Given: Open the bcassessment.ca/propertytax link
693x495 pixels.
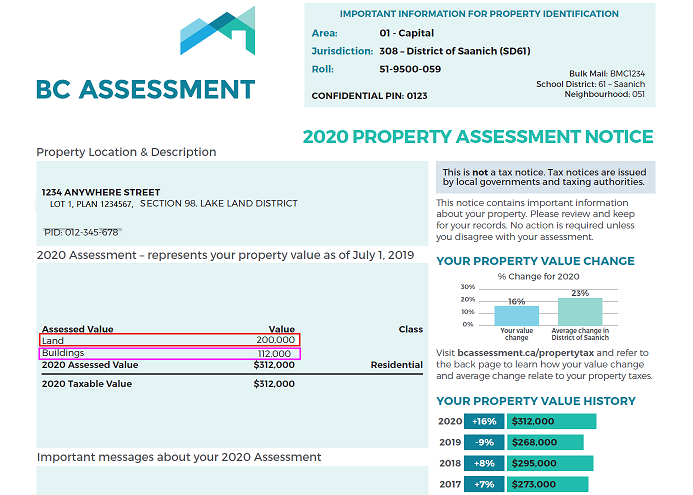Looking at the screenshot, I should tap(525, 353).
